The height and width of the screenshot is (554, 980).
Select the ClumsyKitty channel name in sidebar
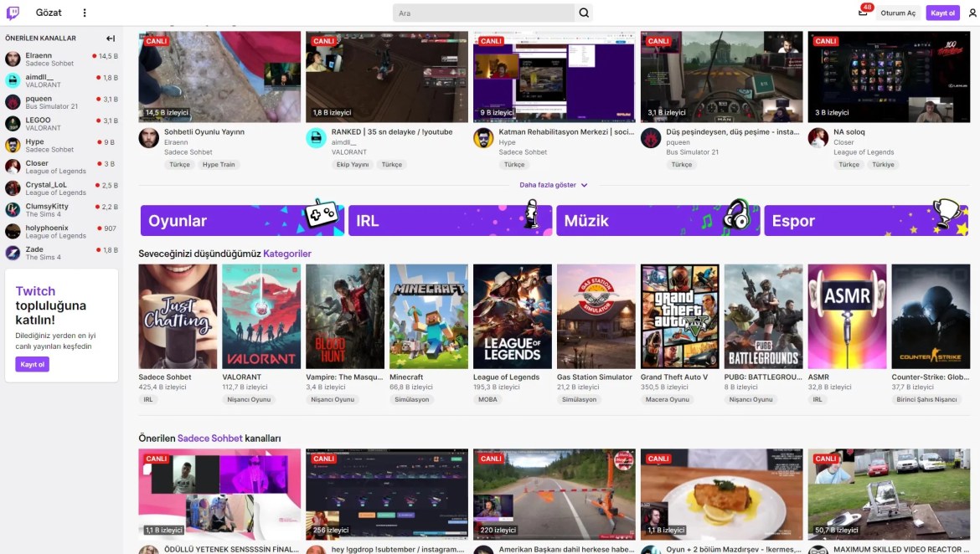tap(47, 206)
